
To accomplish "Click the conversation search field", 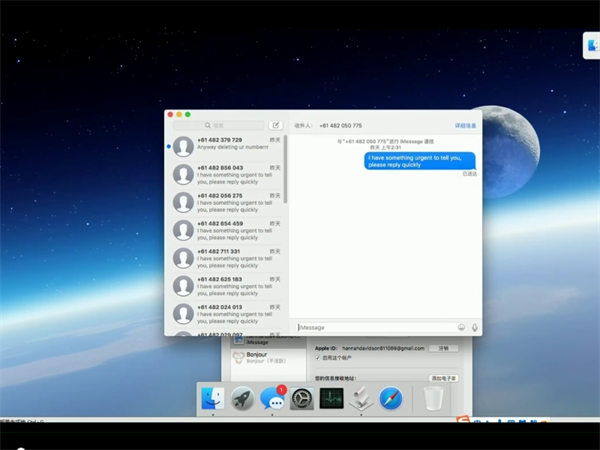I will (219, 125).
